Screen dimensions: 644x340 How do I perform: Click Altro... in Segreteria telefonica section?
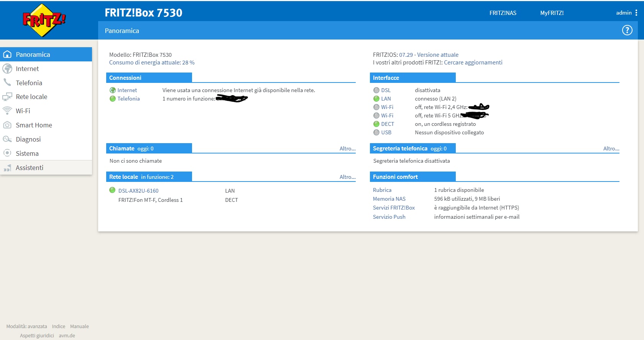[611, 149]
